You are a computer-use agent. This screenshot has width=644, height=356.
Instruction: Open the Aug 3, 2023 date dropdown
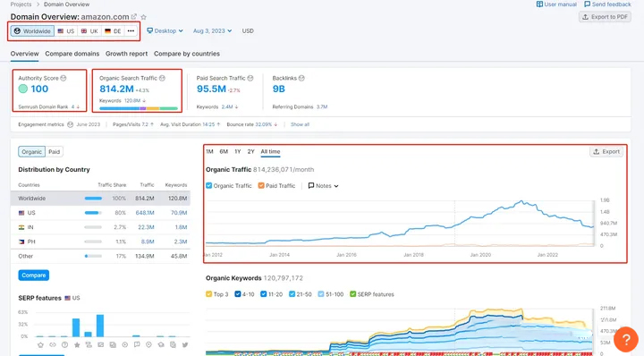point(212,30)
